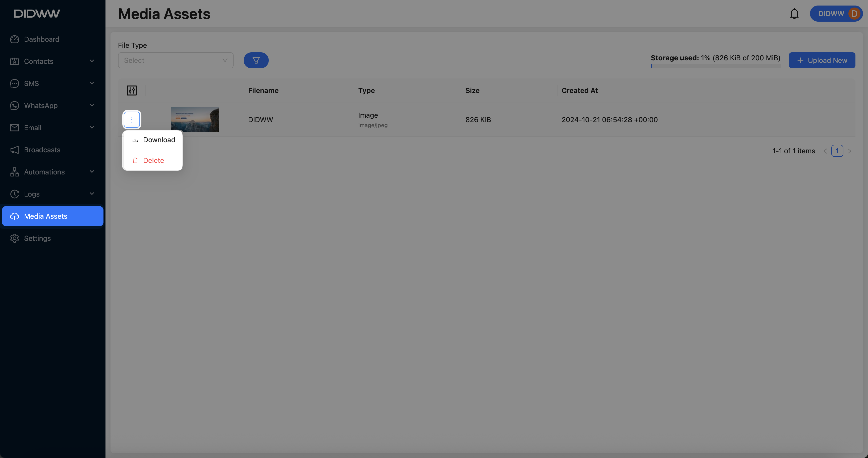Viewport: 868px width, 458px height.
Task: Select the Broadcasts sidebar icon
Action: coord(15,150)
